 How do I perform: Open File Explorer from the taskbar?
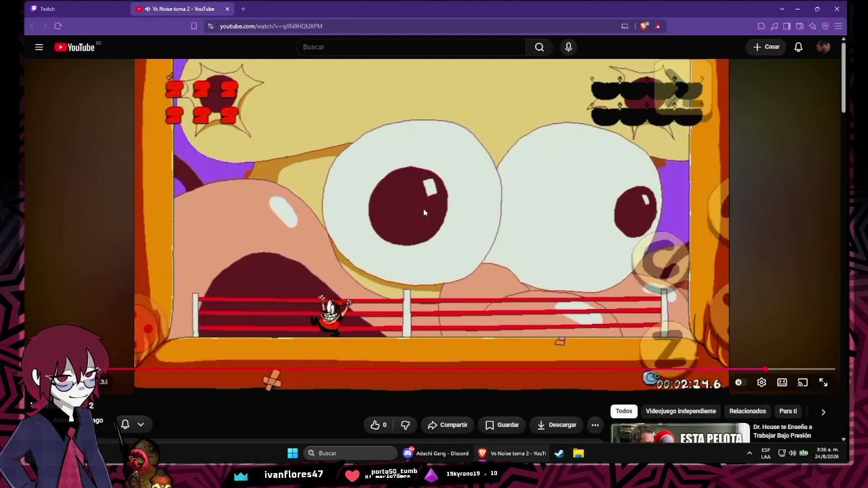[x=578, y=453]
